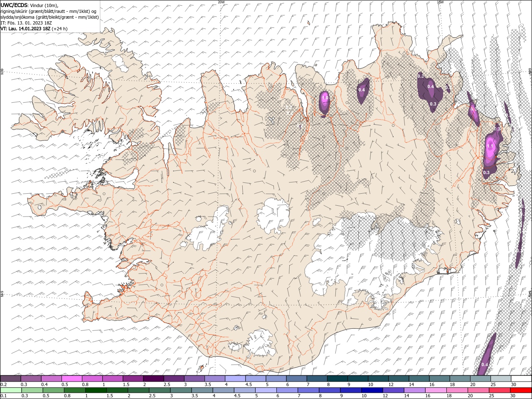The height and width of the screenshot is (399, 532).
Task: Click the bright pink 0.5 snow-scale swatch
Action: pos(71,379)
